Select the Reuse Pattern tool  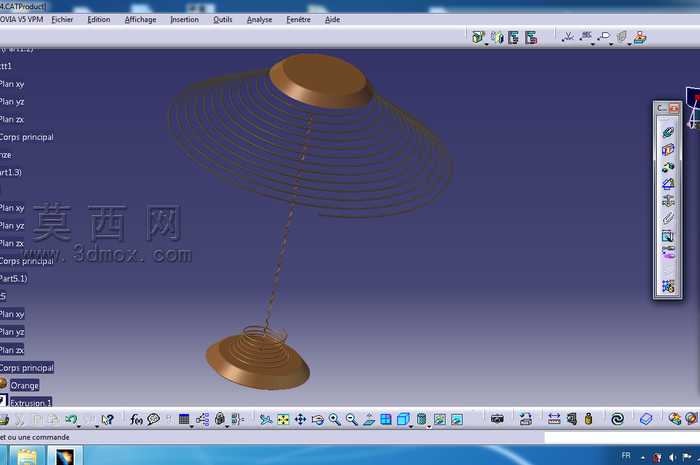click(668, 286)
